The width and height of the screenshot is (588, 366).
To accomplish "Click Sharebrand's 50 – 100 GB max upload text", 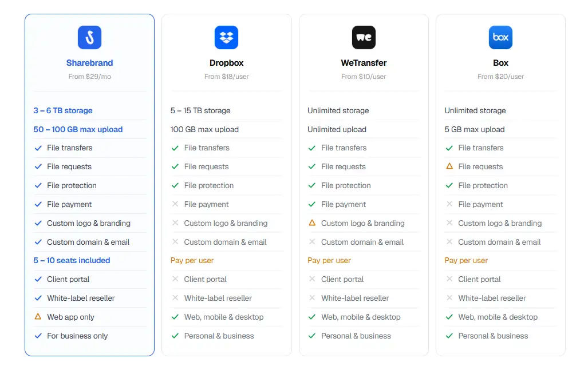I will point(78,129).
